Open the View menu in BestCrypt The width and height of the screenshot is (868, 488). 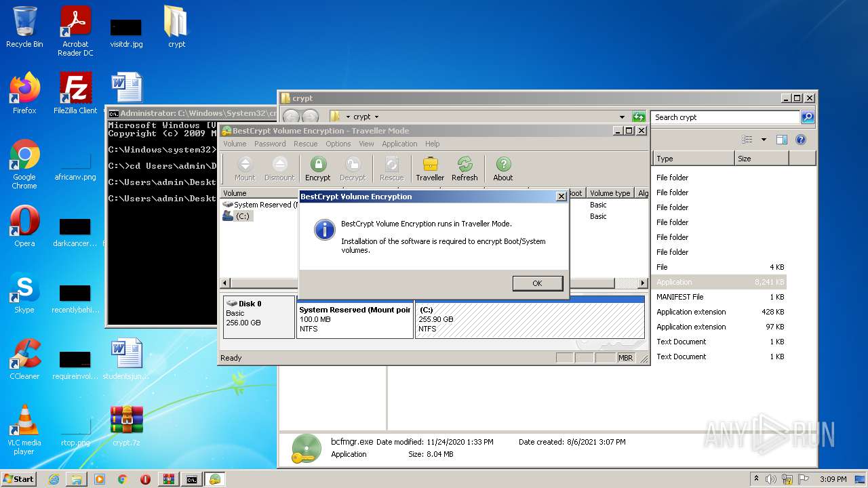(x=366, y=144)
